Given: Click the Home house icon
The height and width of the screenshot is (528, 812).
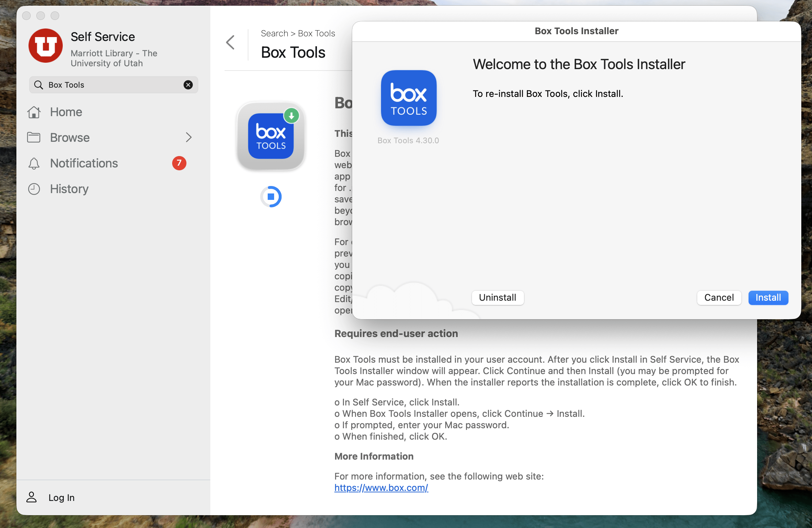Looking at the screenshot, I should 34,112.
